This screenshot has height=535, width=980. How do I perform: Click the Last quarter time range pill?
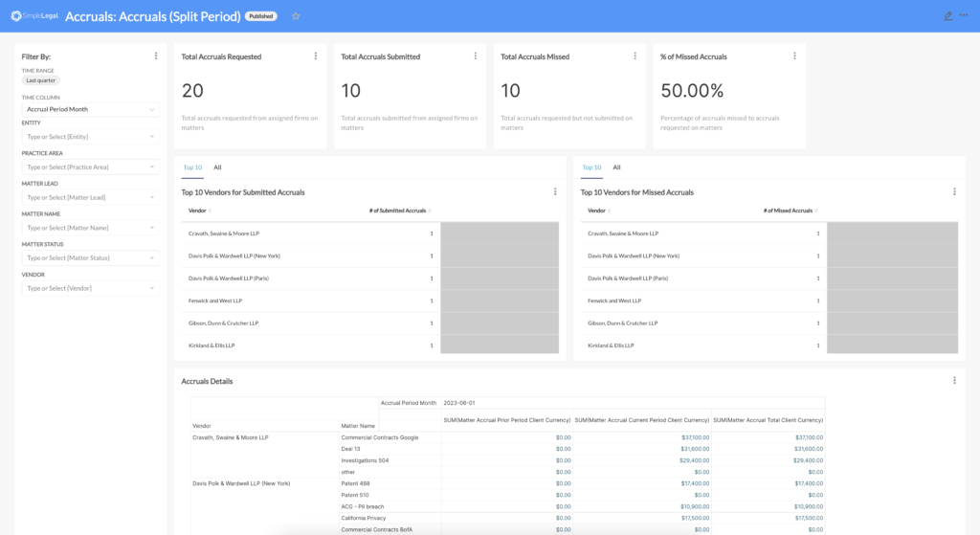(x=41, y=80)
